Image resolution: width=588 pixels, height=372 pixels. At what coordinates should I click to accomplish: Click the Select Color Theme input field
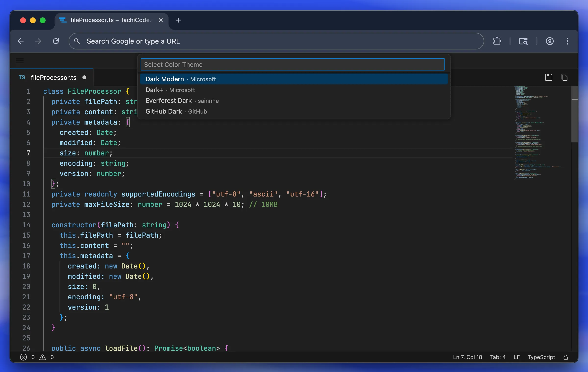tap(293, 65)
